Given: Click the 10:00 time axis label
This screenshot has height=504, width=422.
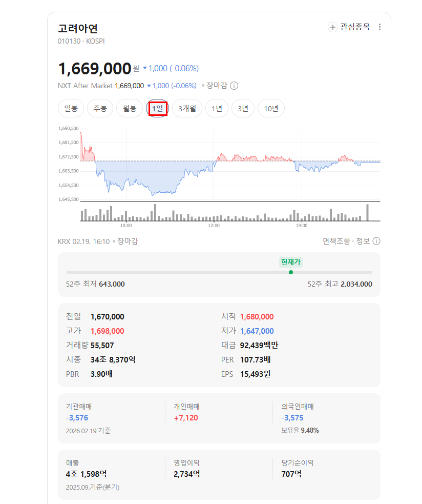Looking at the screenshot, I should pos(126,226).
